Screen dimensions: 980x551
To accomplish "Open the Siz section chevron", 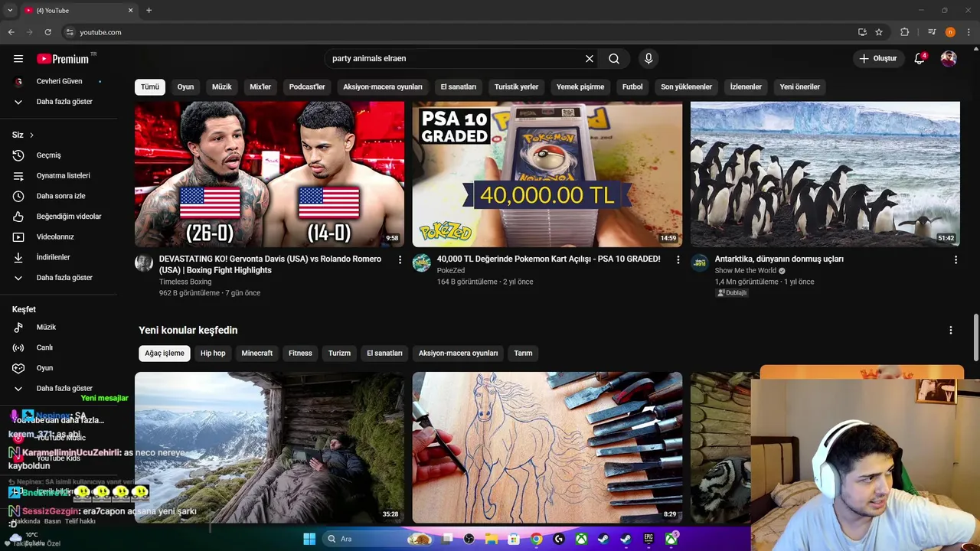I will coord(31,135).
